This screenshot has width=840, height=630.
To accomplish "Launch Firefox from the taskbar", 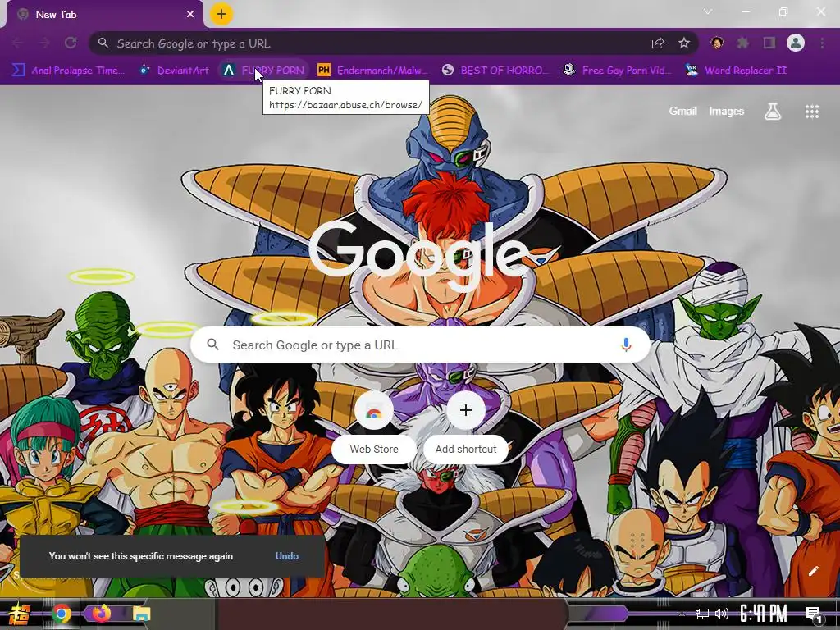I will (101, 614).
